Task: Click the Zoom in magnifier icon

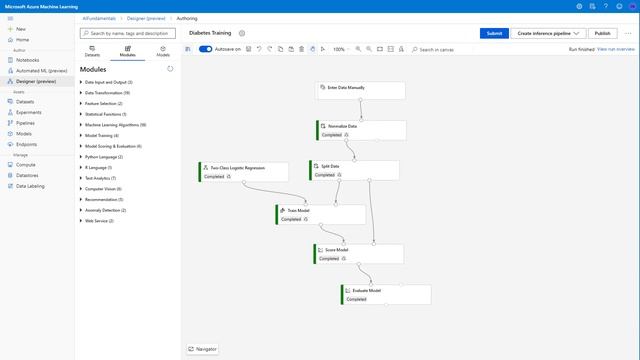Action: 358,49
